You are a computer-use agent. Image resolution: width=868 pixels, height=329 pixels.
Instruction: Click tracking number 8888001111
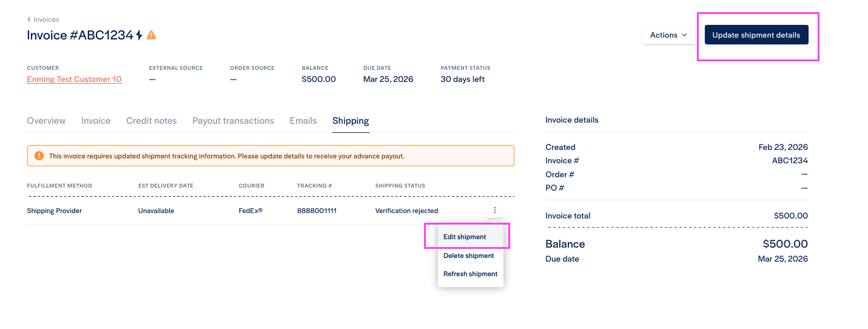[317, 211]
